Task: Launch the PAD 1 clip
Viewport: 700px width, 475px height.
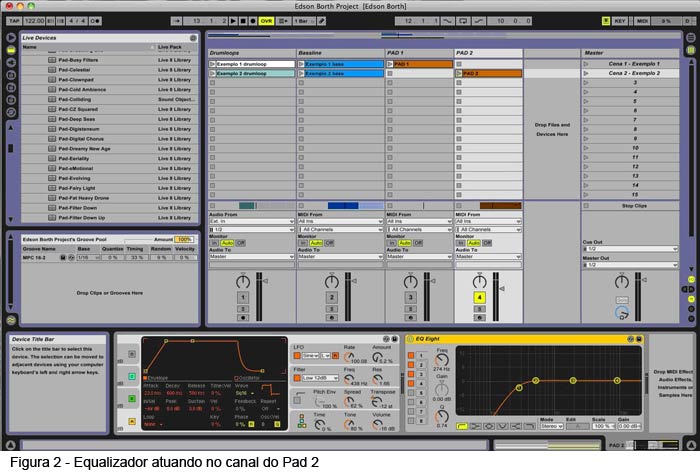Action: pos(390,64)
